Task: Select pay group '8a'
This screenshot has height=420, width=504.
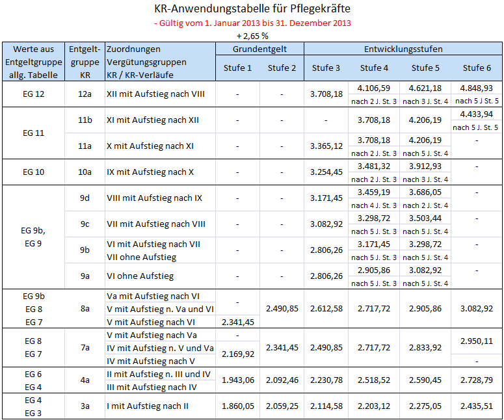Action: pyautogui.click(x=85, y=308)
